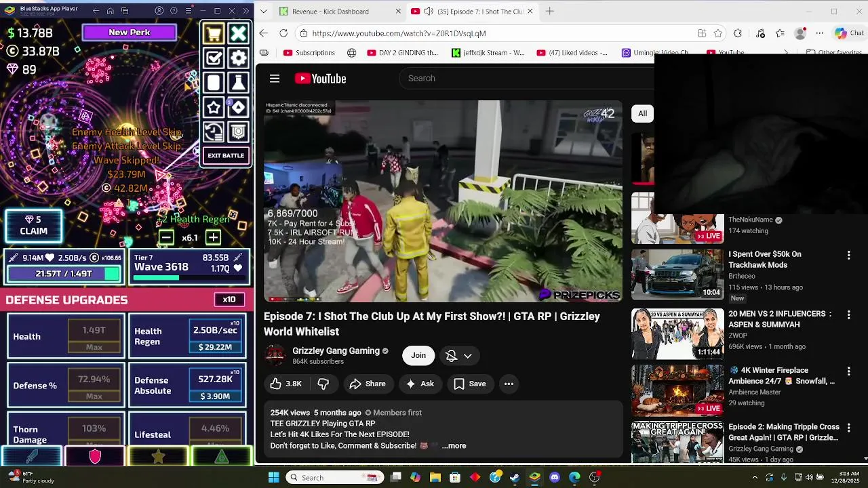The height and width of the screenshot is (488, 868).
Task: Add page to favorites star icon
Action: tap(718, 33)
